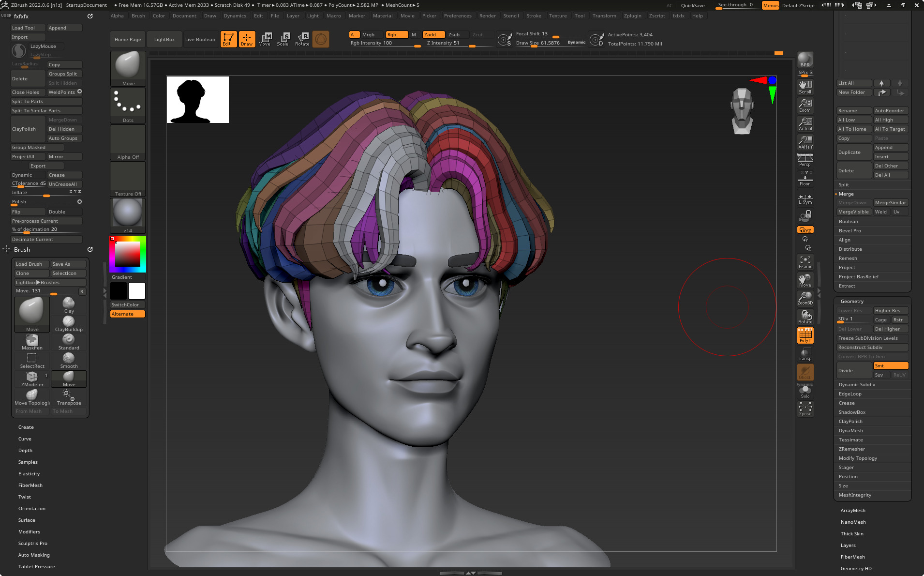The width and height of the screenshot is (924, 576).
Task: Pick a color in the color picker square
Action: pos(127,254)
